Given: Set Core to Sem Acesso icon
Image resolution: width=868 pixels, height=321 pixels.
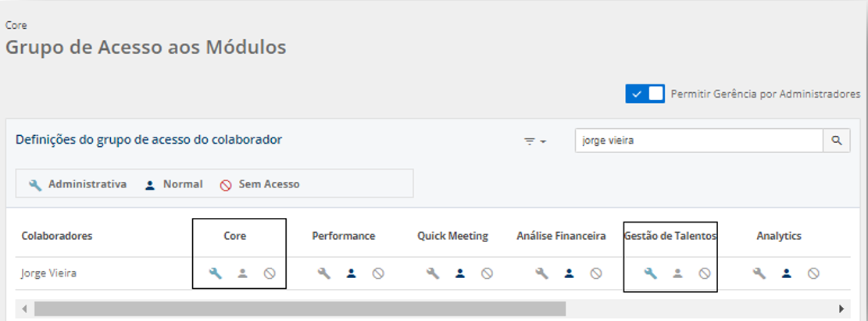Looking at the screenshot, I should pyautogui.click(x=270, y=273).
